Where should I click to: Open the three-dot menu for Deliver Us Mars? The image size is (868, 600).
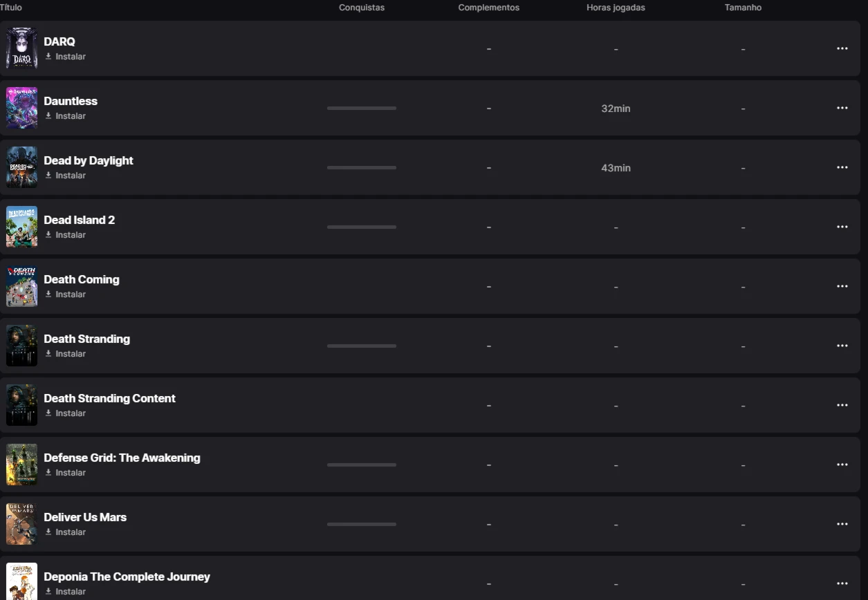point(842,524)
